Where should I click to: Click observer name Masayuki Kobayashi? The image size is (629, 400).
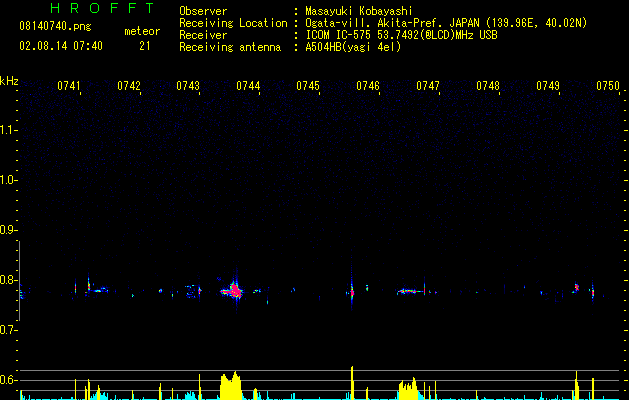pos(359,11)
